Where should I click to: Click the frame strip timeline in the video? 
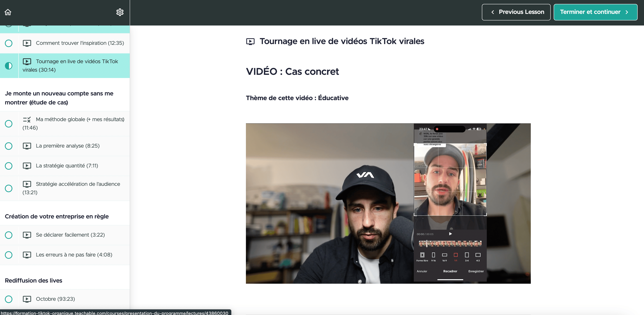pyautogui.click(x=450, y=243)
